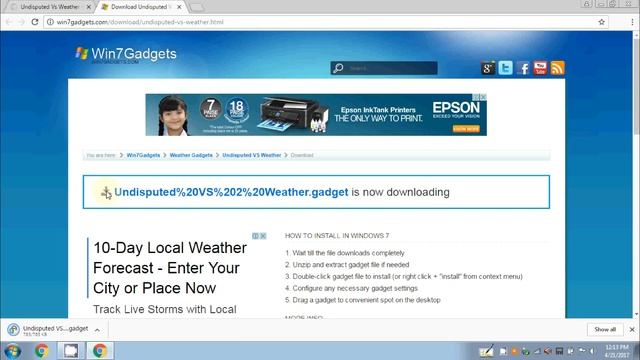Open ad info icon on weather ad
The width and height of the screenshot is (640, 360).
pyautogui.click(x=256, y=236)
